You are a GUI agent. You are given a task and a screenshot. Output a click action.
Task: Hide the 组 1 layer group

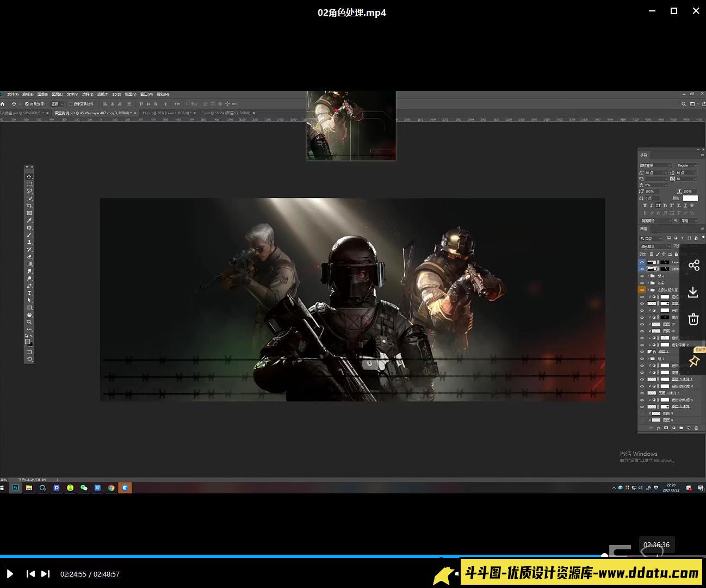[x=642, y=358]
